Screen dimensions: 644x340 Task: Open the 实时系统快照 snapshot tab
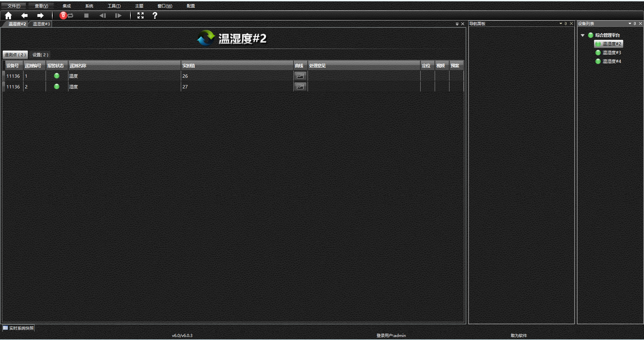click(x=18, y=328)
